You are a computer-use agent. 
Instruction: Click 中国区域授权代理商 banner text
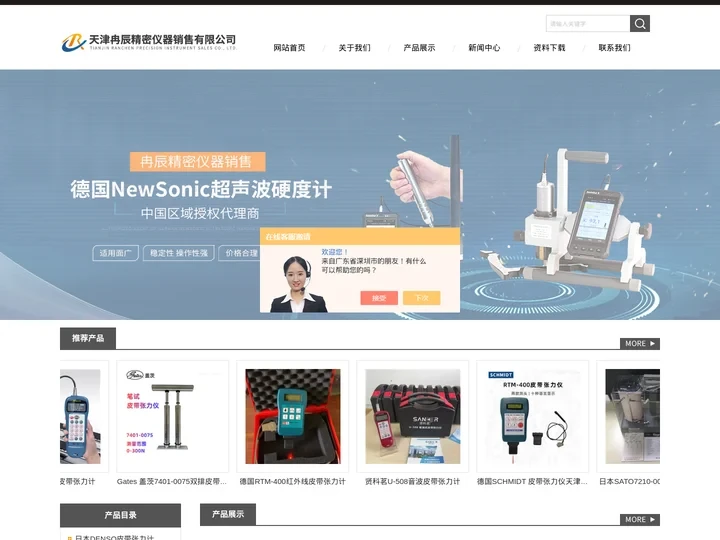click(x=200, y=214)
